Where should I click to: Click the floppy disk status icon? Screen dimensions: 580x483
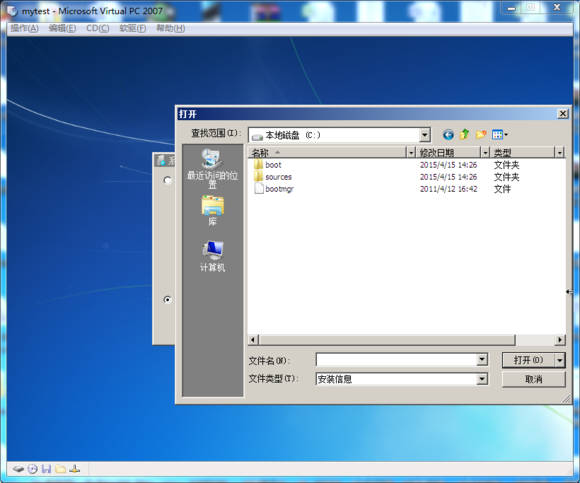(x=46, y=469)
